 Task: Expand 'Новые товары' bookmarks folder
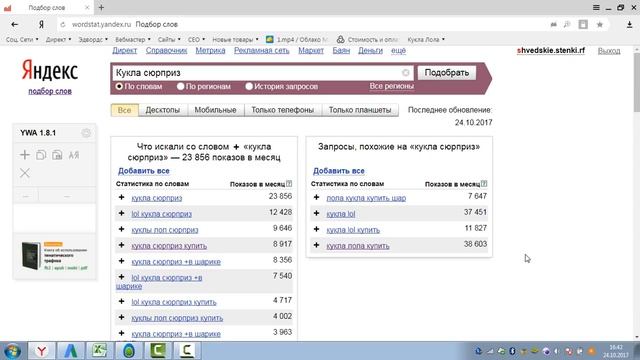[x=236, y=40]
